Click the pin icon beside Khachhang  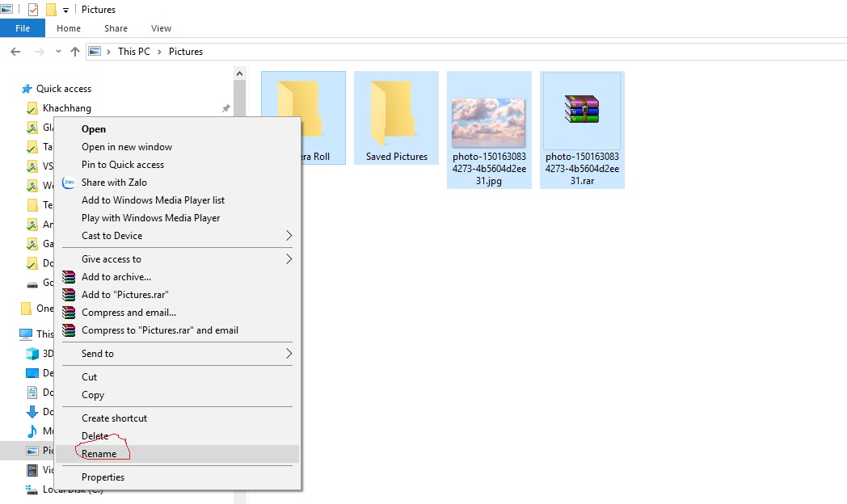pyautogui.click(x=225, y=108)
